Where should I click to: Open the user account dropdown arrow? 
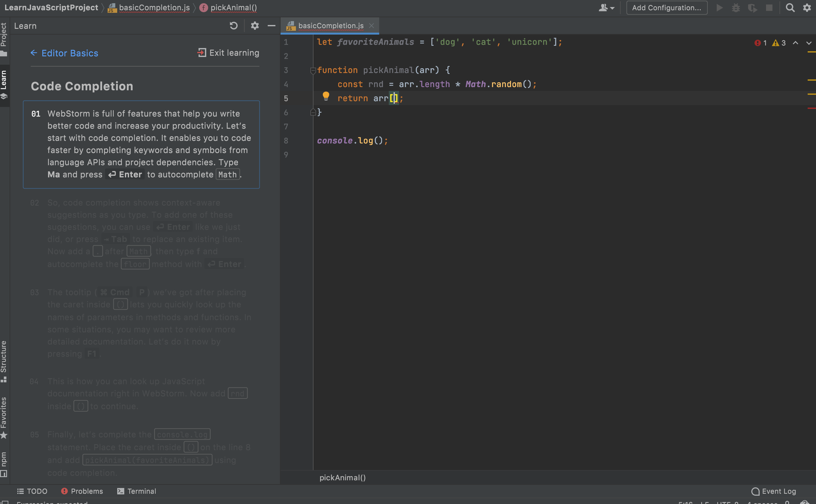(x=612, y=8)
